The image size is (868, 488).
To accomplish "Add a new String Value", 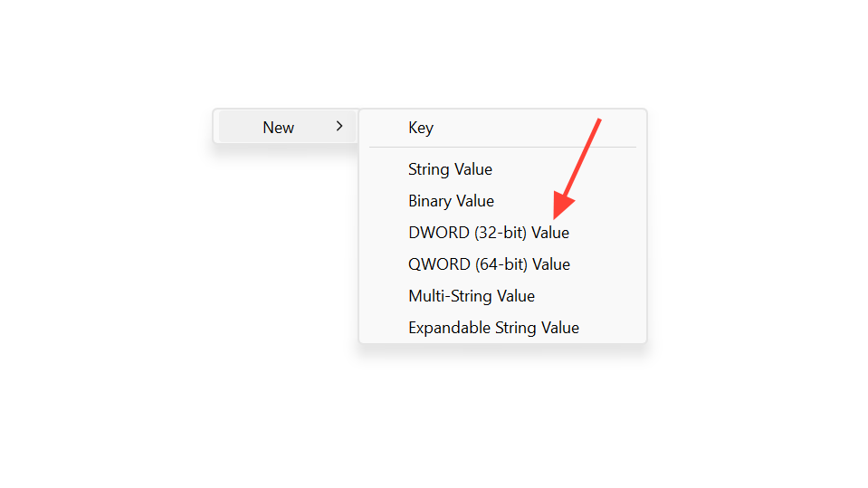I will click(x=450, y=169).
